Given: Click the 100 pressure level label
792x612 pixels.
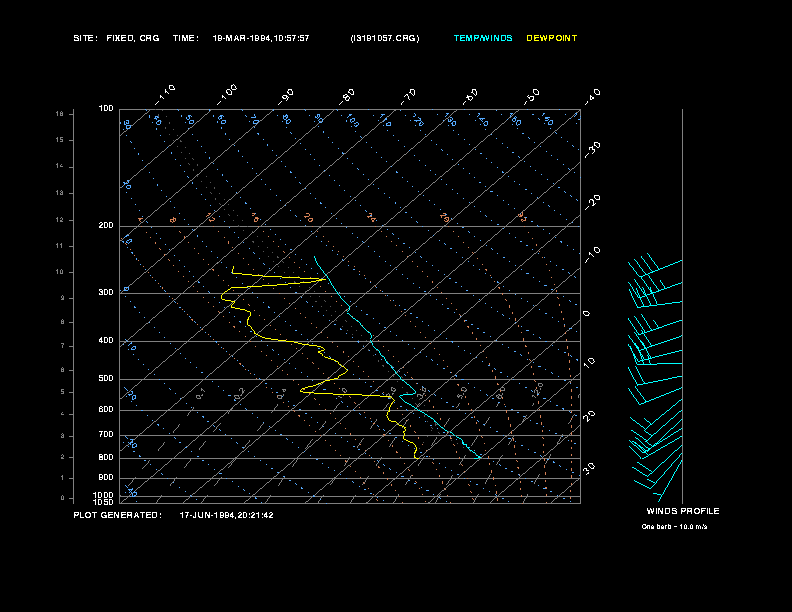Looking at the screenshot, I should coord(106,109).
